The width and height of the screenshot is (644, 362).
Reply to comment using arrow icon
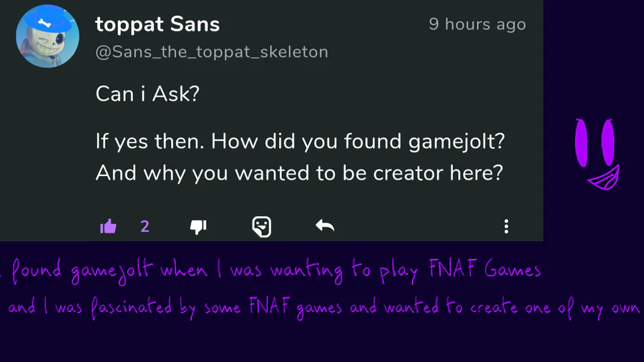click(x=325, y=227)
